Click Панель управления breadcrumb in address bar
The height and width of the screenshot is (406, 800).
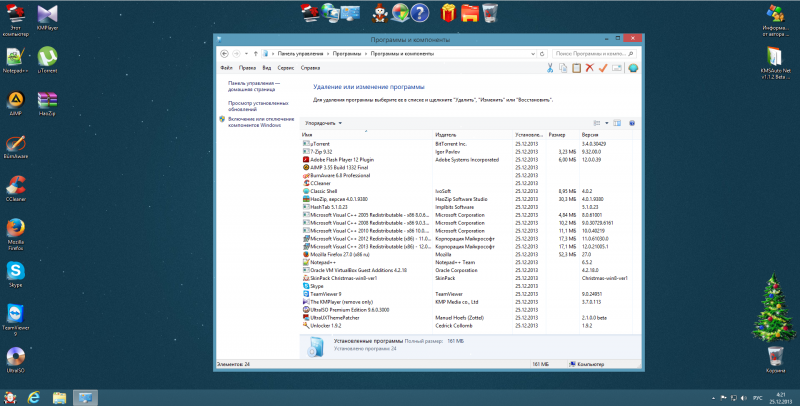(300, 54)
